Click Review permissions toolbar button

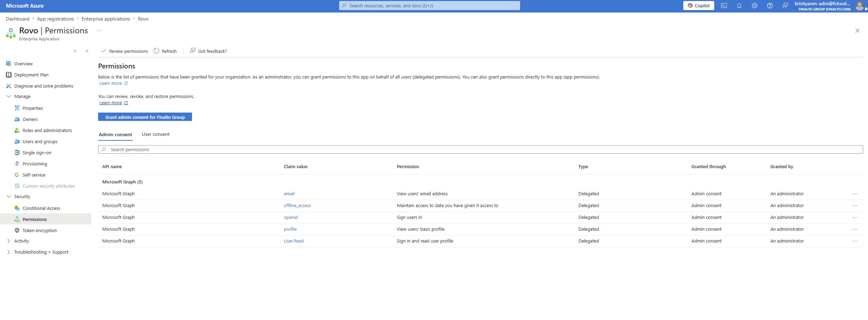[x=125, y=51]
